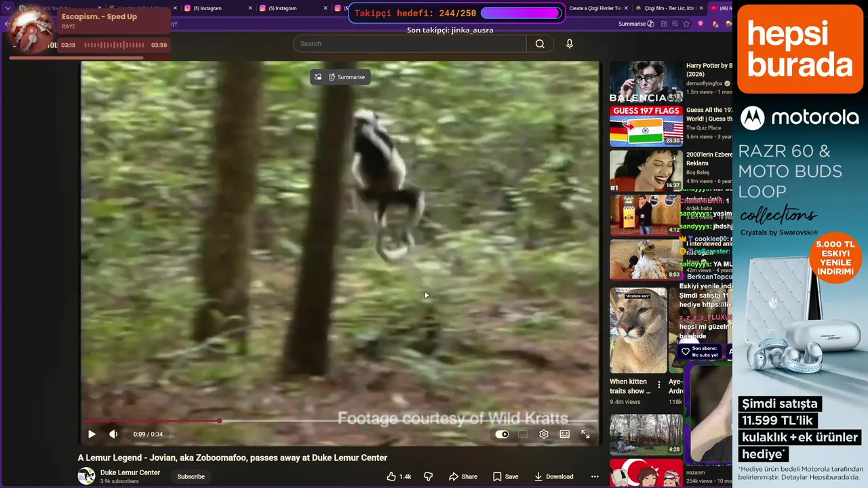Download the video
The image size is (868, 488).
553,476
